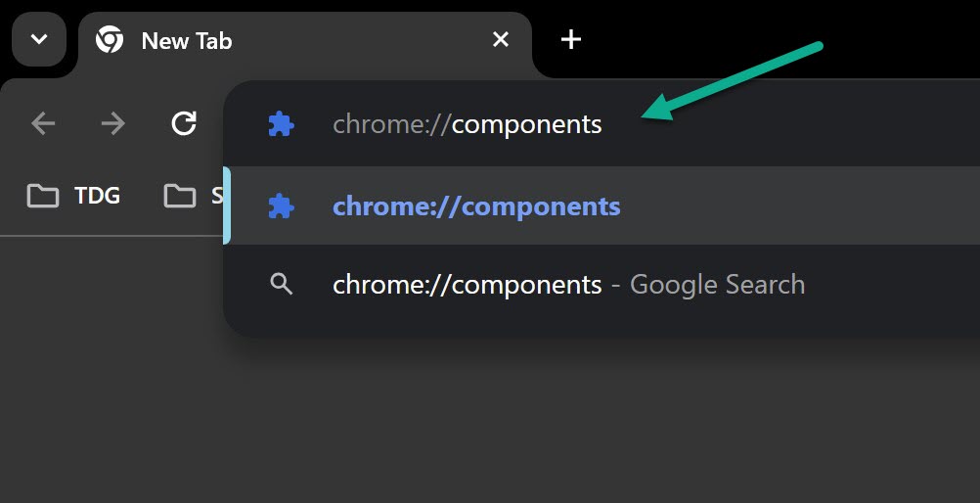Select the blue chrome://components suggestion
Image resolution: width=980 pixels, height=503 pixels.
(601, 206)
